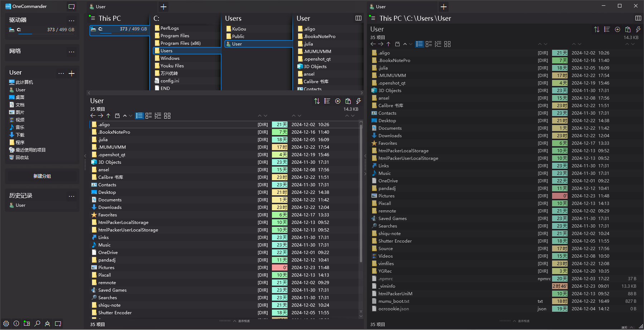Enable details list view in right pane

tap(420, 44)
